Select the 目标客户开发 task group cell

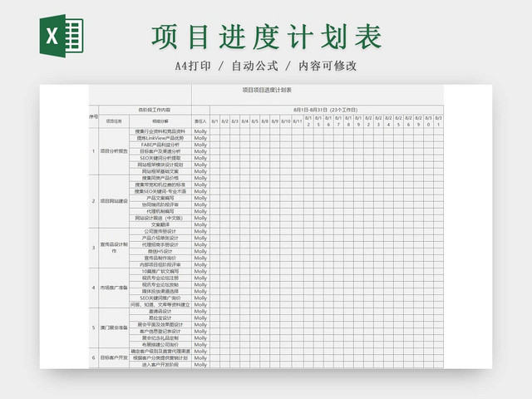pyautogui.click(x=114, y=358)
